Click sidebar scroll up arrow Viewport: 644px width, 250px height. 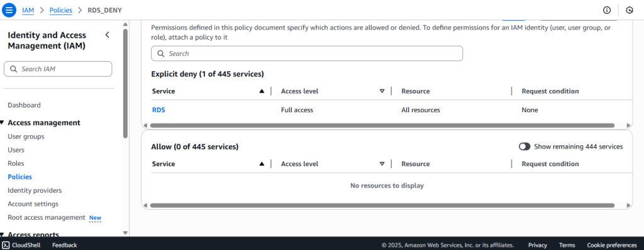pos(125,25)
